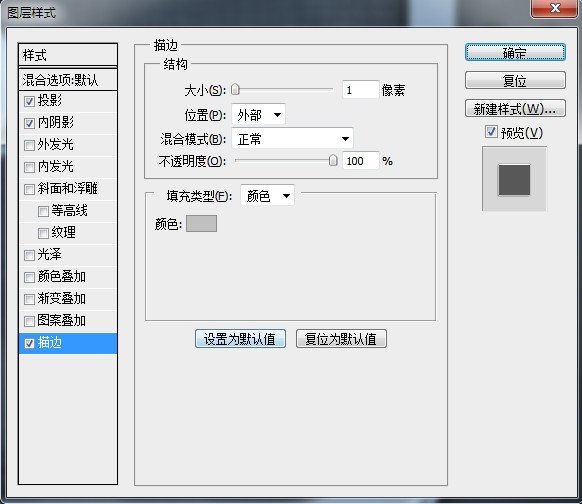Enable the 颜色叠加 checkbox
The image size is (582, 504).
[x=29, y=277]
